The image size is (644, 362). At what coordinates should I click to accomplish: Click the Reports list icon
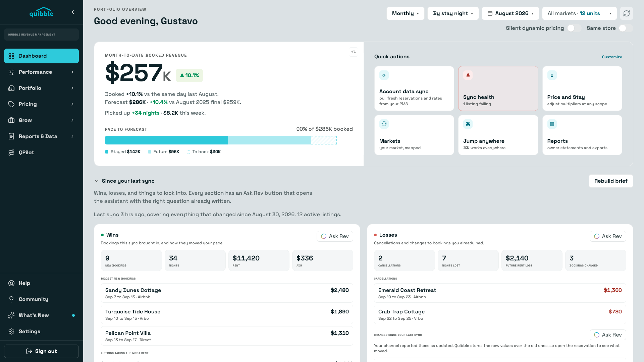tap(552, 124)
